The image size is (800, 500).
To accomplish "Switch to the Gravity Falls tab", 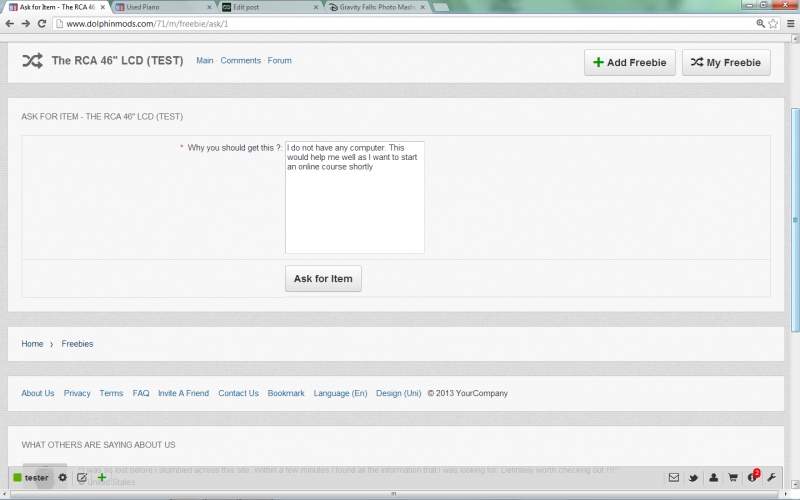I will click(377, 7).
